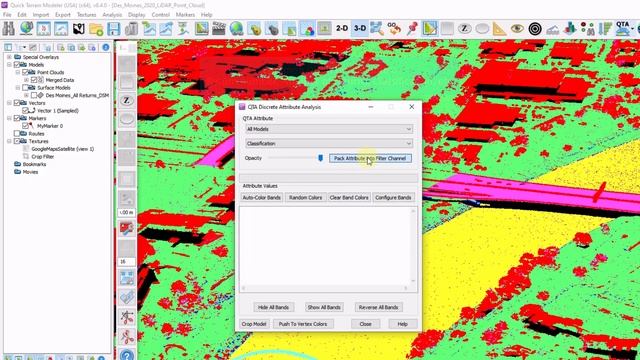Image resolution: width=640 pixels, height=360 pixels.
Task: Toggle the Models checkbox
Action: tap(17, 64)
